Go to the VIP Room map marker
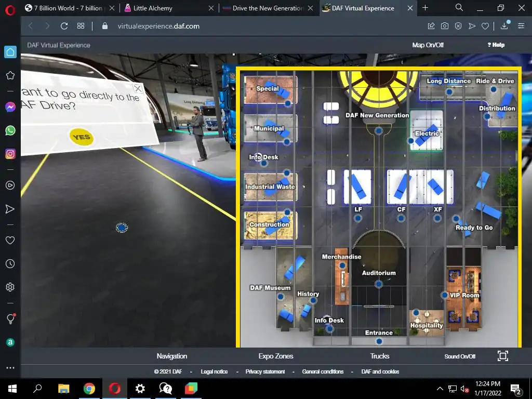This screenshot has width=532, height=399. [445, 295]
